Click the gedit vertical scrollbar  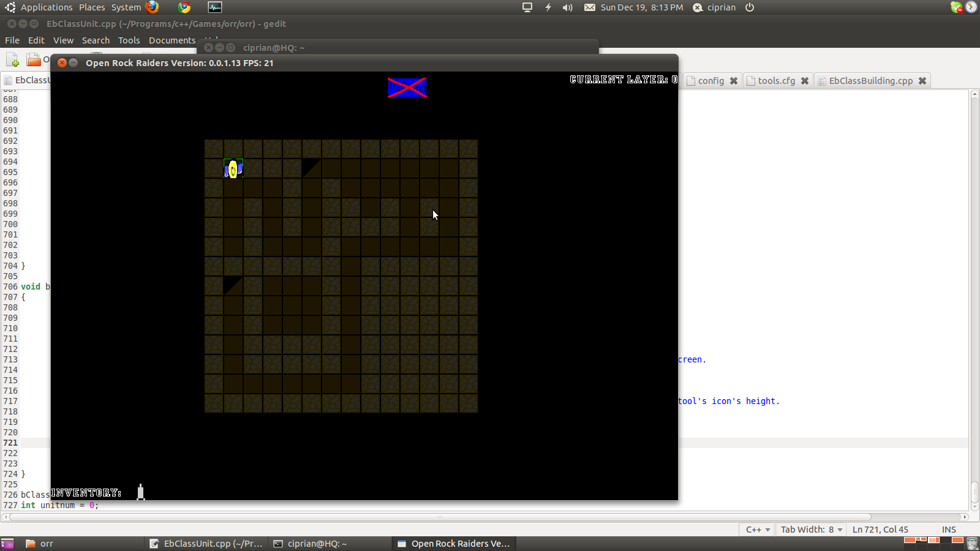point(974,493)
